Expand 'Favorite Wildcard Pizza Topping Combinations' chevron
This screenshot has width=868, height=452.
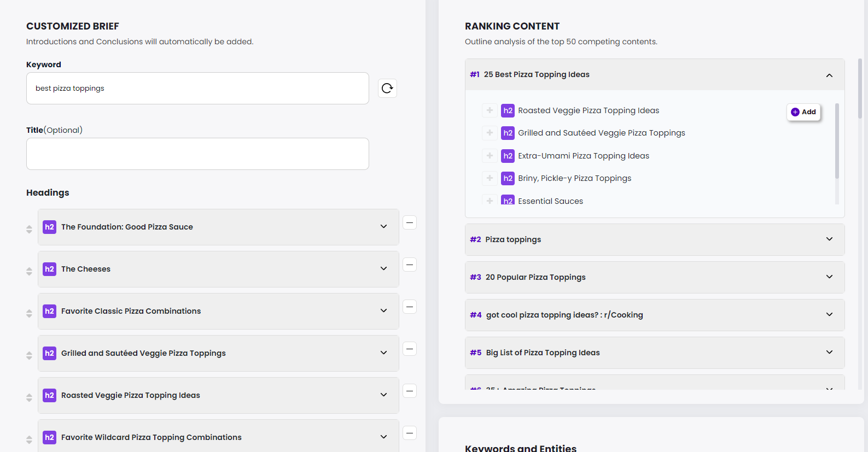tap(383, 437)
